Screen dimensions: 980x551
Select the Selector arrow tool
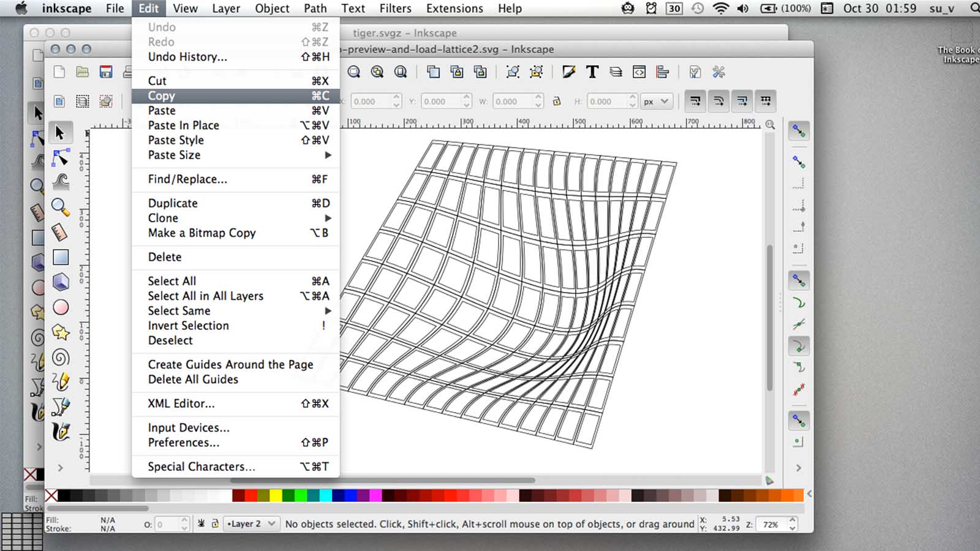[x=60, y=133]
